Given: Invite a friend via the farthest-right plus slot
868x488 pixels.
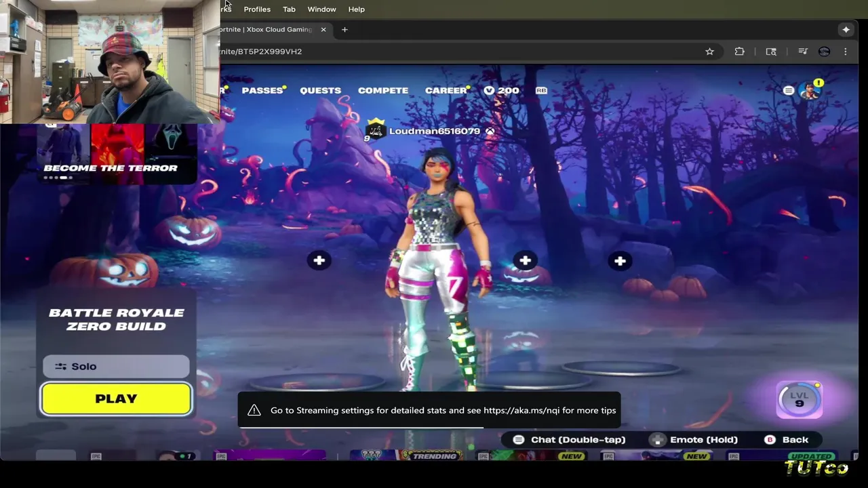Looking at the screenshot, I should click(620, 261).
